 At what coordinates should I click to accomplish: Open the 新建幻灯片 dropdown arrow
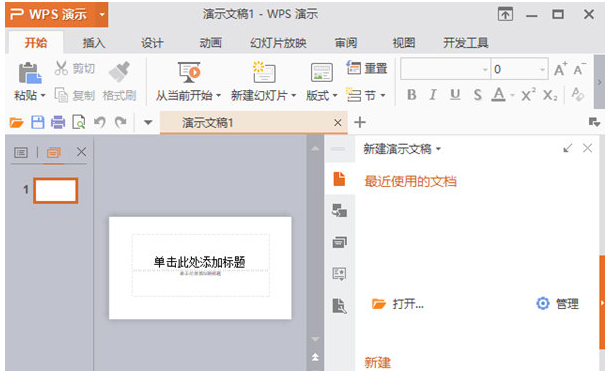pos(294,96)
